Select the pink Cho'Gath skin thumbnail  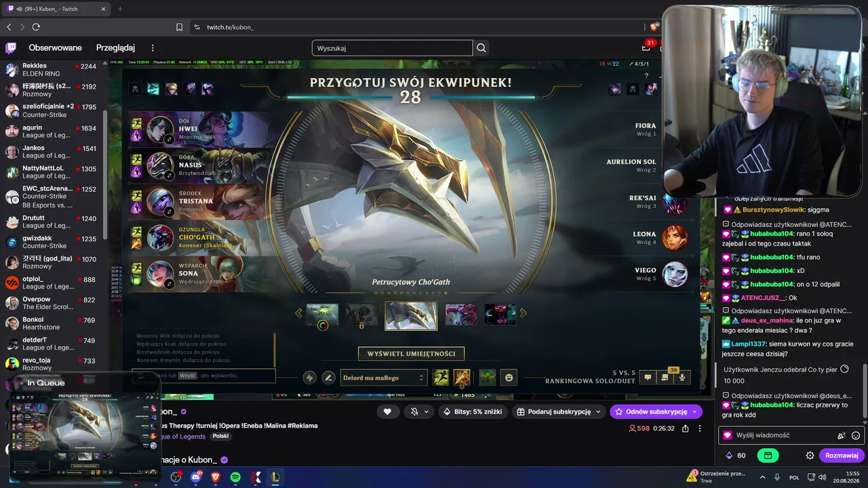point(461,314)
